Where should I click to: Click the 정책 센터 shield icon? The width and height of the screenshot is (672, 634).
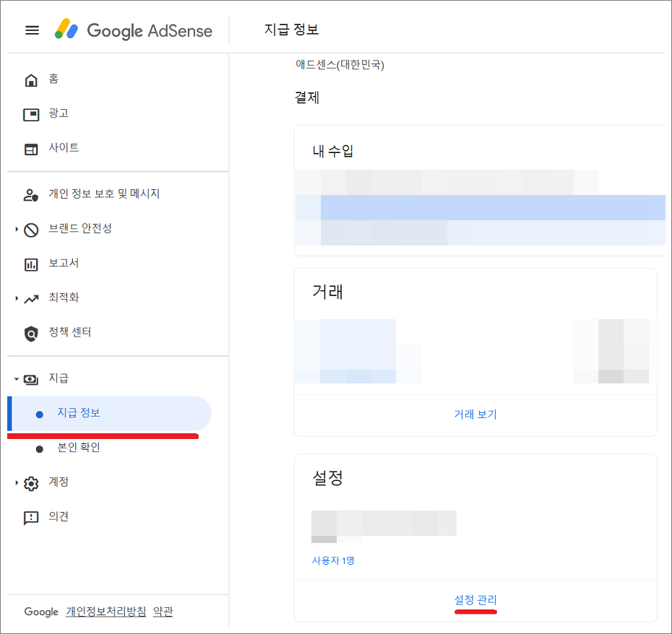pos(32,332)
